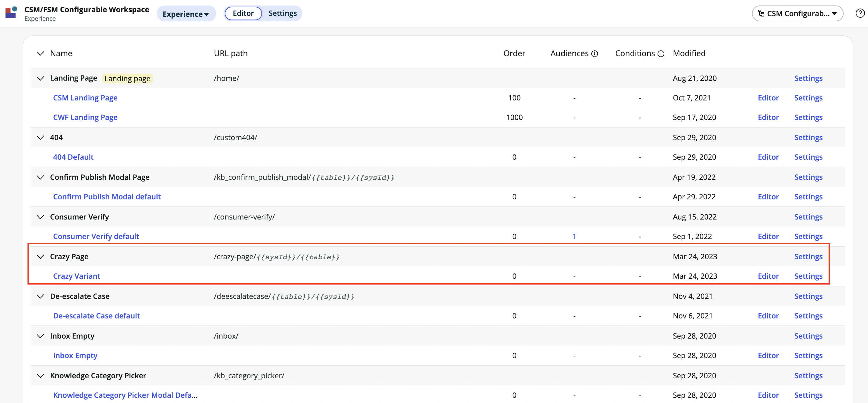Image resolution: width=868 pixels, height=403 pixels.
Task: Collapse the Crazy Page group
Action: pos(40,257)
